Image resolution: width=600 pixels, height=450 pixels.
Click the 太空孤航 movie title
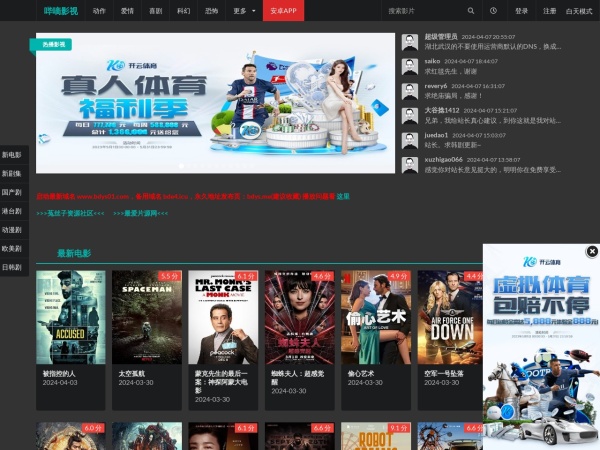[x=132, y=373]
